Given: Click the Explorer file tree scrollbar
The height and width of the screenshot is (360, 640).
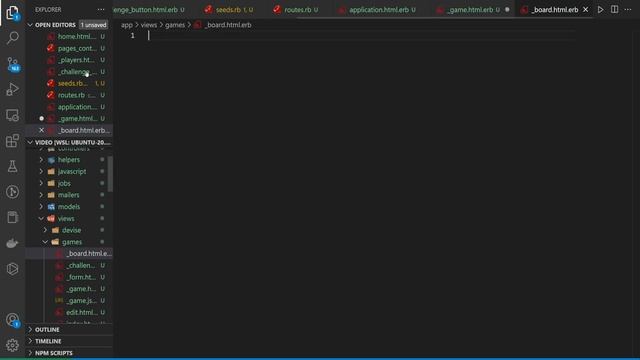Looking at the screenshot, I should pyautogui.click(x=110, y=173).
